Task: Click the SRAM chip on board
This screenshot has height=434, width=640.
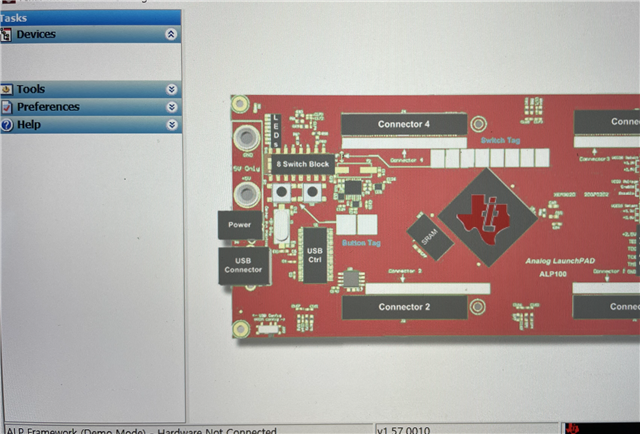Action: click(430, 237)
